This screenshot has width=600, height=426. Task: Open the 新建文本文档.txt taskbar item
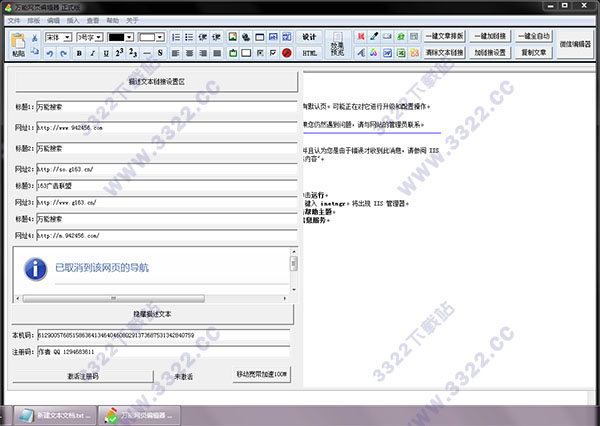[x=55, y=416]
